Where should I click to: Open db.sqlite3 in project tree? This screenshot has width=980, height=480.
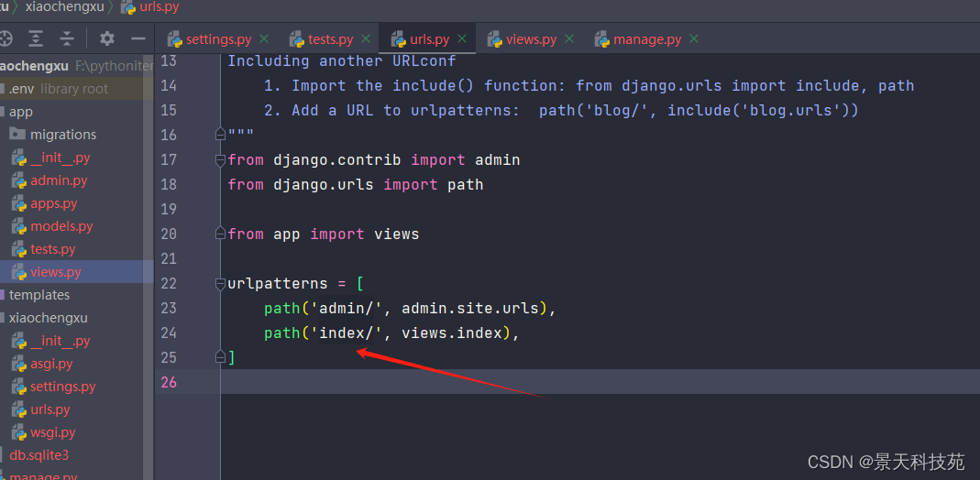pos(39,455)
